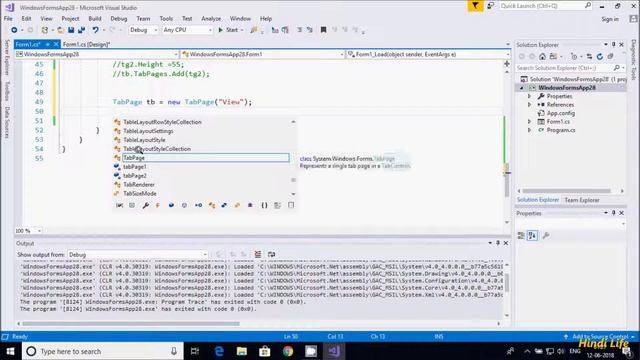This screenshot has height=360, width=640.
Task: Click the Save file toolbar icon
Action: click(71, 30)
